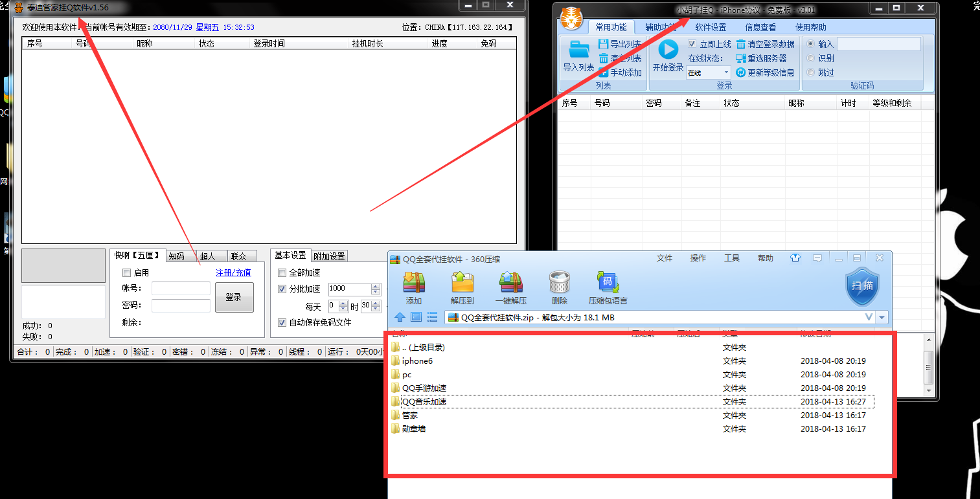Switch to list view icon in 360压缩
Image resolution: width=980 pixels, height=499 pixels.
pos(433,317)
